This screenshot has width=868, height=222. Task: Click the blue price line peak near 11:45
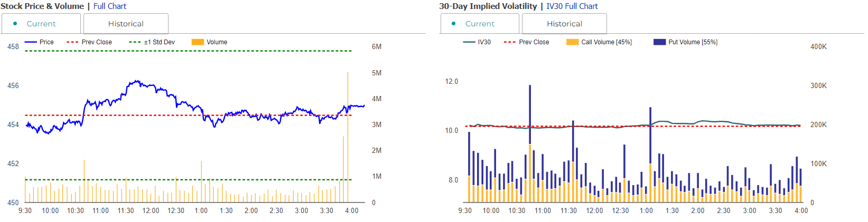(x=137, y=81)
